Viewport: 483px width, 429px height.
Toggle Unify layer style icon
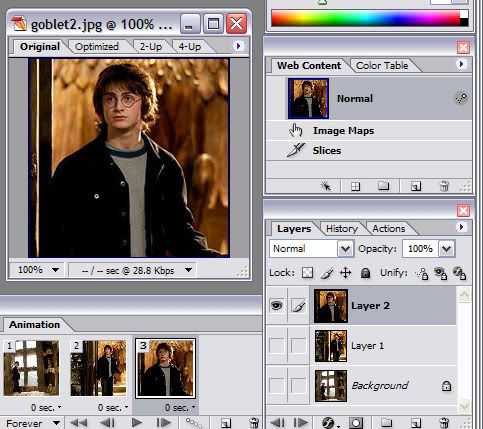click(x=459, y=273)
